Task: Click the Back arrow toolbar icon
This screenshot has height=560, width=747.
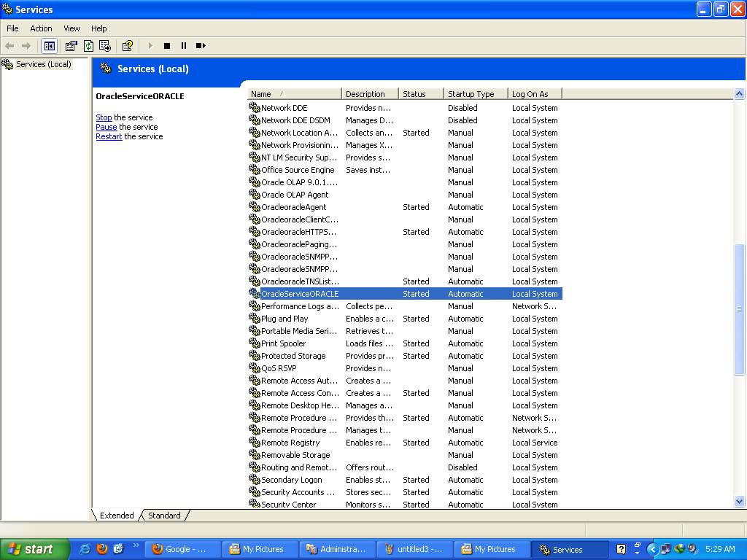Action: 9,46
